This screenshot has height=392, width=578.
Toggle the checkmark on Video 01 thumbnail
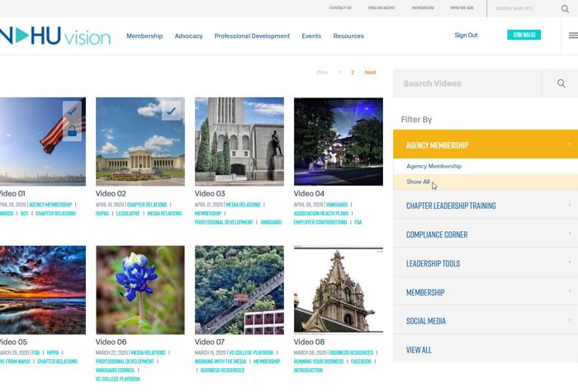tap(73, 111)
